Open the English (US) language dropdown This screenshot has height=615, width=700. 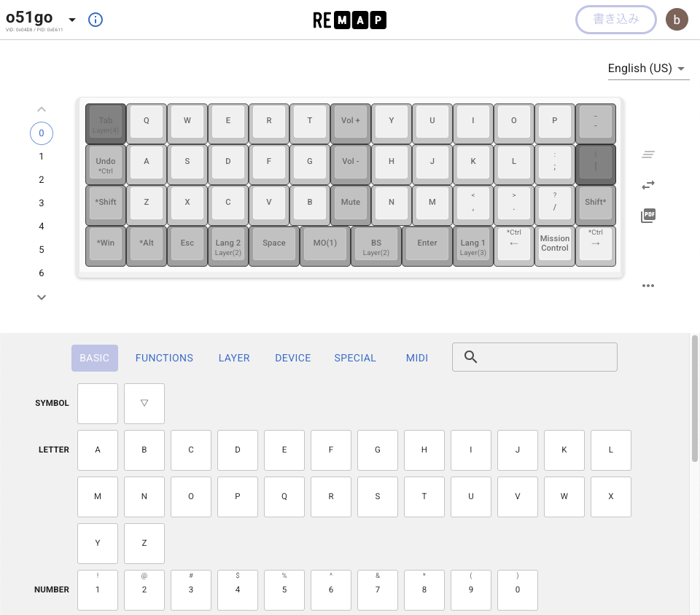tap(648, 68)
